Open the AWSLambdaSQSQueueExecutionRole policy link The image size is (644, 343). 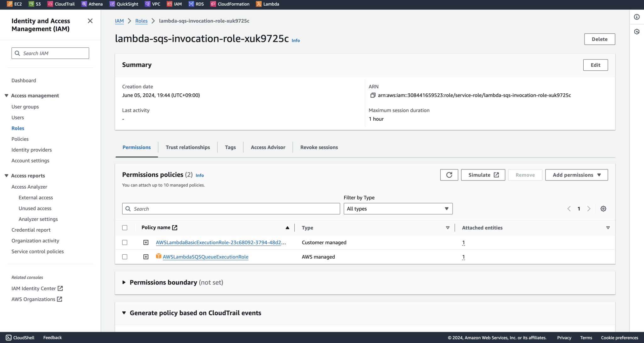click(206, 257)
